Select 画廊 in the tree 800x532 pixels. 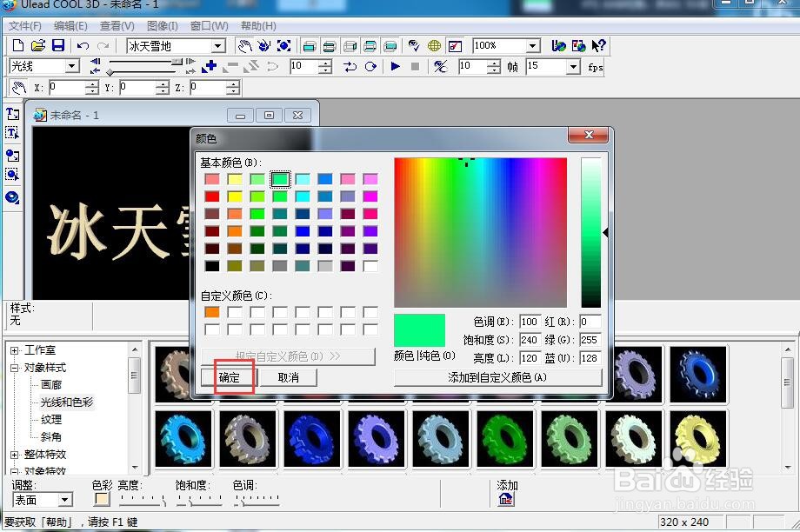[x=51, y=384]
